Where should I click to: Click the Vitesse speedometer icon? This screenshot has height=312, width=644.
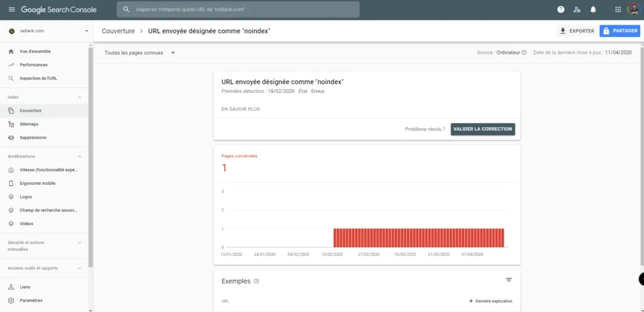tap(11, 170)
